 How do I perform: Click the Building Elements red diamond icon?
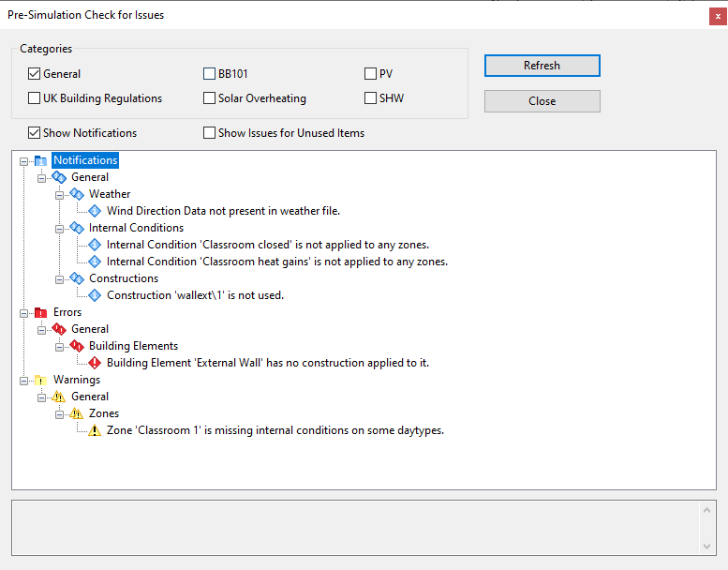[77, 346]
